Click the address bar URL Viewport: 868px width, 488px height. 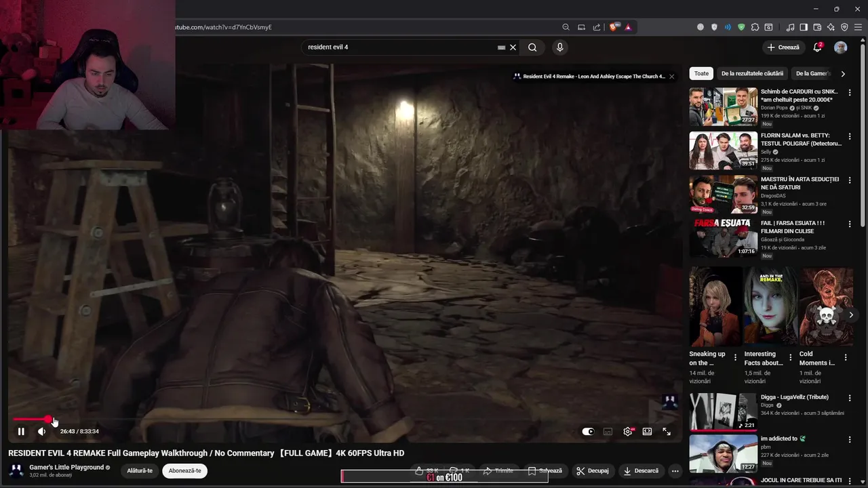click(x=224, y=27)
